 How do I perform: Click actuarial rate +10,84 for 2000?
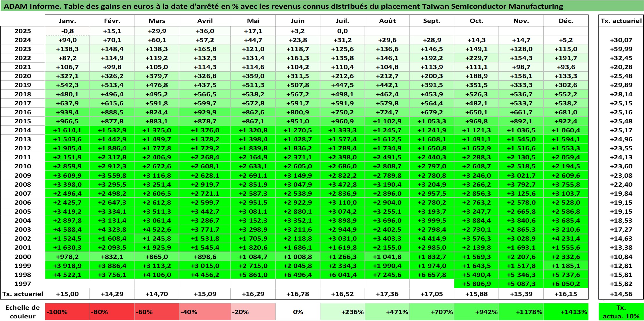click(621, 257)
